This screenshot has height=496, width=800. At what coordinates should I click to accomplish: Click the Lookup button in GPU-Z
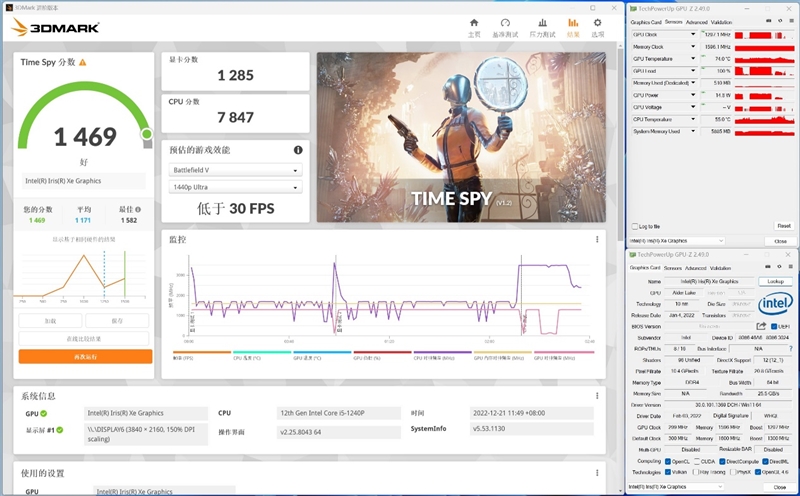point(775,281)
